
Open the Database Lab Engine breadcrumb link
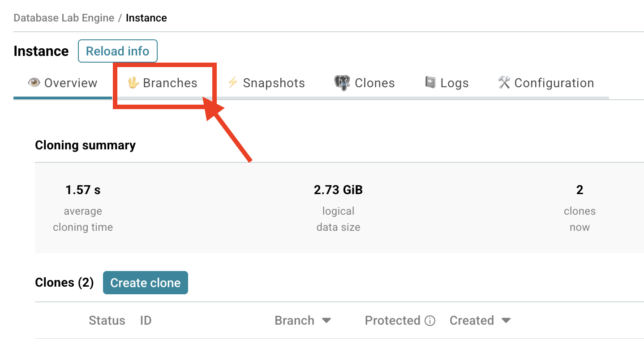64,18
